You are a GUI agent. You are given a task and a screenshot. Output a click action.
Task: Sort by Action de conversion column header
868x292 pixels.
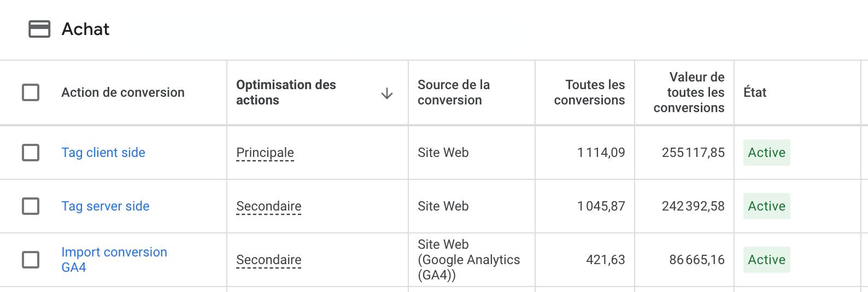pos(123,92)
